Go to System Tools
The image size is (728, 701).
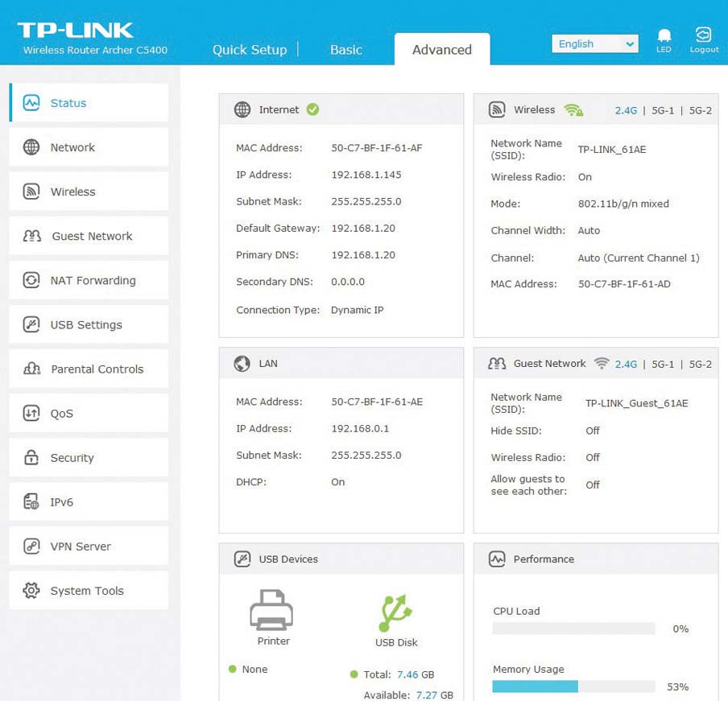pyautogui.click(x=89, y=590)
